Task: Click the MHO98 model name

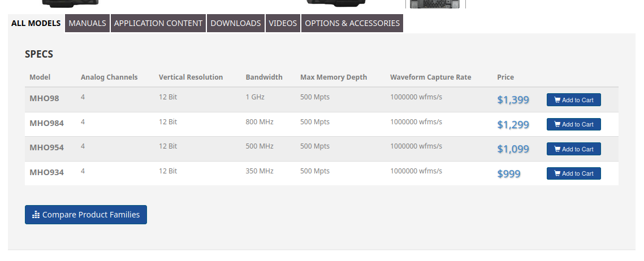Action: click(x=44, y=98)
